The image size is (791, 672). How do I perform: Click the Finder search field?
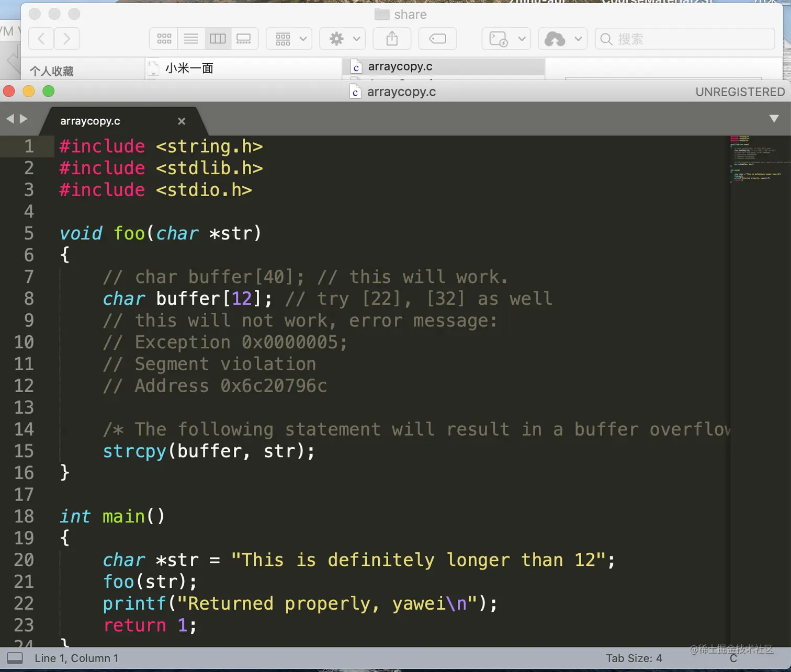685,39
